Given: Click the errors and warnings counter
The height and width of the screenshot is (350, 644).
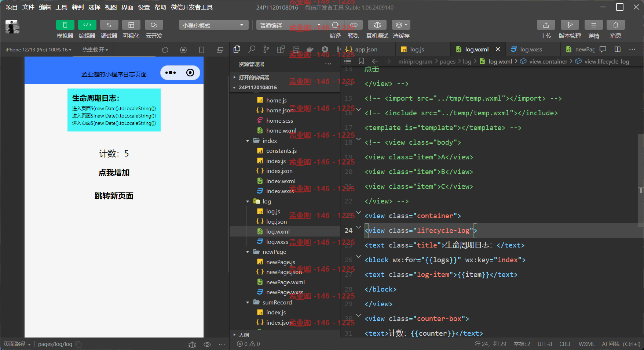Looking at the screenshot, I should 248,344.
